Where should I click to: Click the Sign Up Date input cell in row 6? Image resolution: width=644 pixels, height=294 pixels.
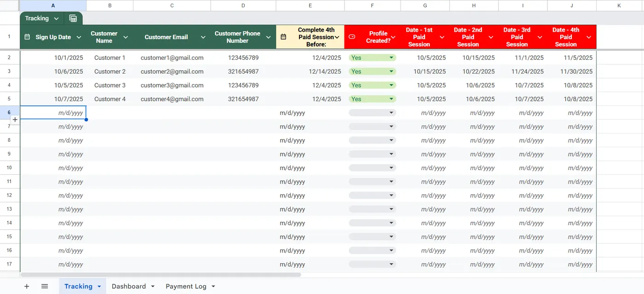[53, 113]
